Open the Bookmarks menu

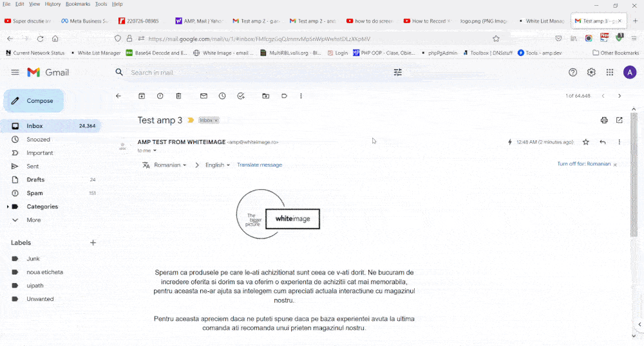pyautogui.click(x=78, y=4)
